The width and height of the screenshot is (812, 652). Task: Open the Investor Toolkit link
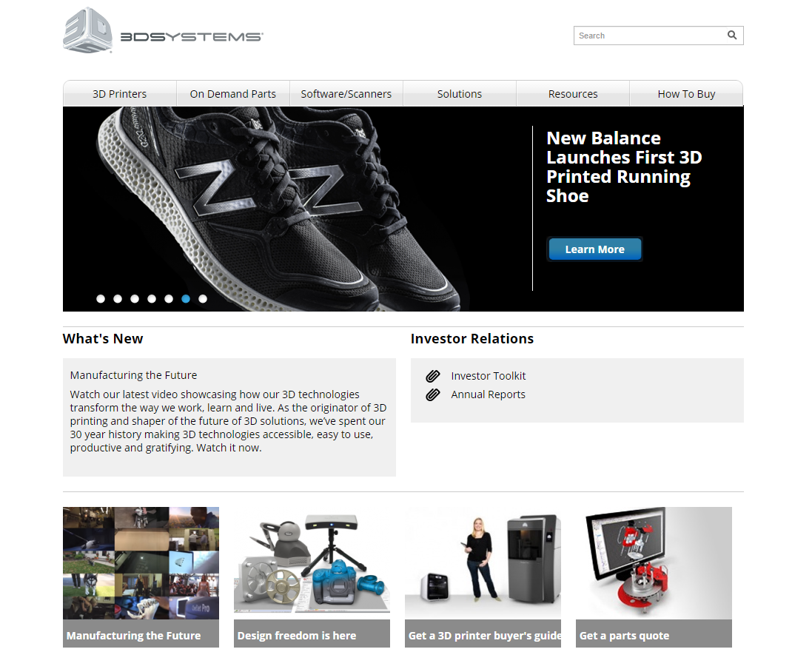pyautogui.click(x=488, y=376)
